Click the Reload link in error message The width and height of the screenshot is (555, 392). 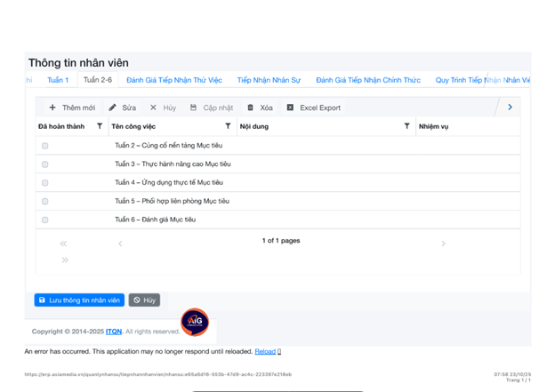265,352
